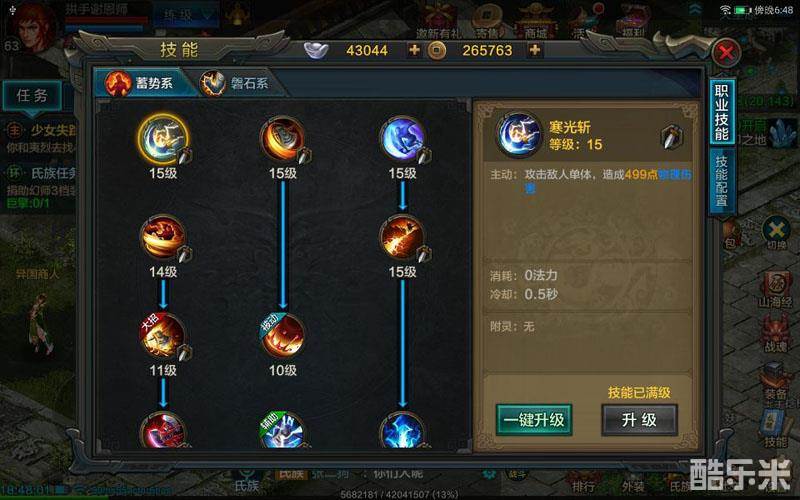
Task: Click the 一键升级 one-key upgrade button
Action: coord(534,420)
